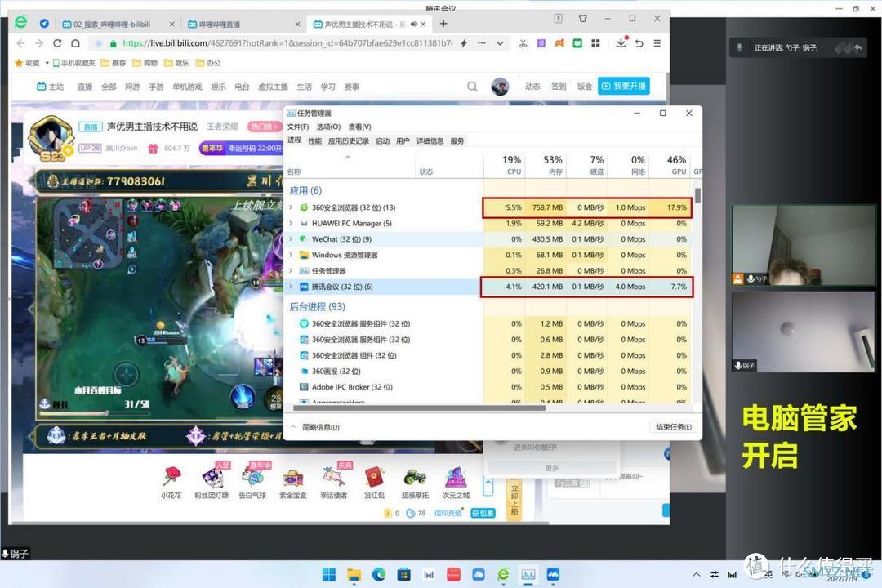Open the 选项(O) menu in Task Manager
Image resolution: width=882 pixels, height=588 pixels.
point(328,127)
